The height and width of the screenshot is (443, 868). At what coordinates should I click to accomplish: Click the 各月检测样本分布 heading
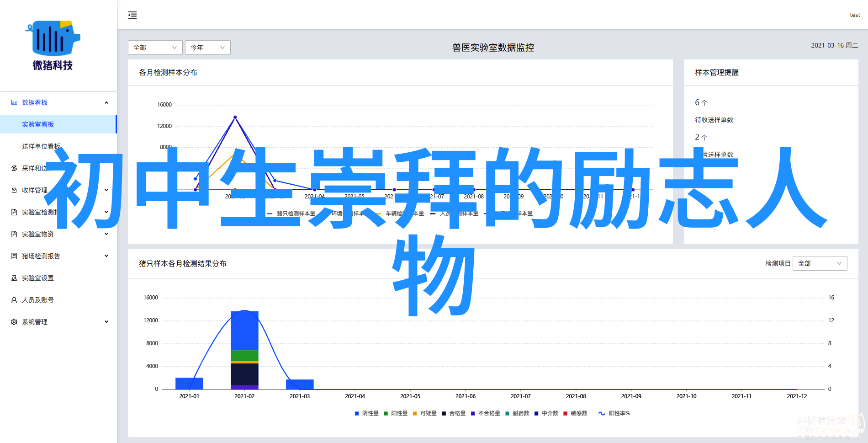pos(168,72)
